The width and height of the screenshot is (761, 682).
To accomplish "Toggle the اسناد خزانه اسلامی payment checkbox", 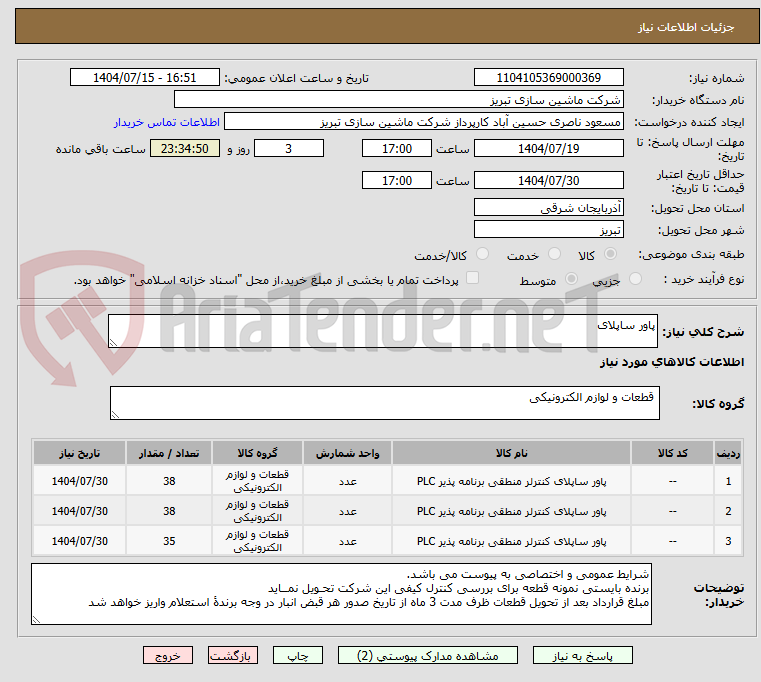I will 472,278.
